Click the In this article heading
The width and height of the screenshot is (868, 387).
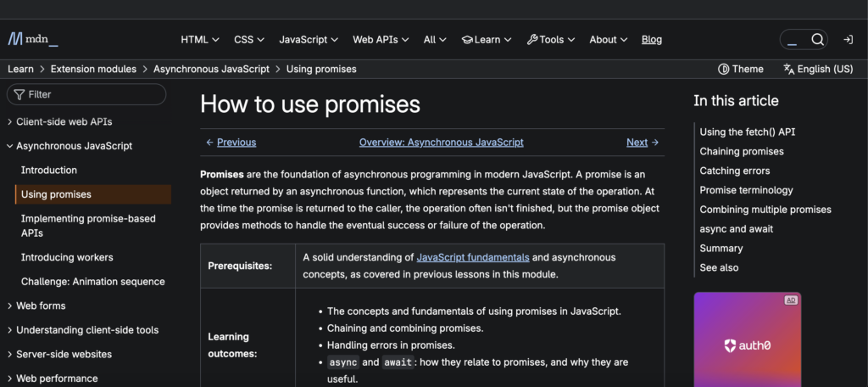point(736,101)
